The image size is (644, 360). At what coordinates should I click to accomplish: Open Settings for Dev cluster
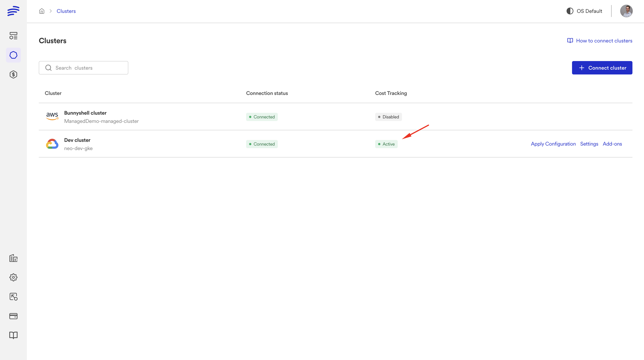tap(589, 144)
